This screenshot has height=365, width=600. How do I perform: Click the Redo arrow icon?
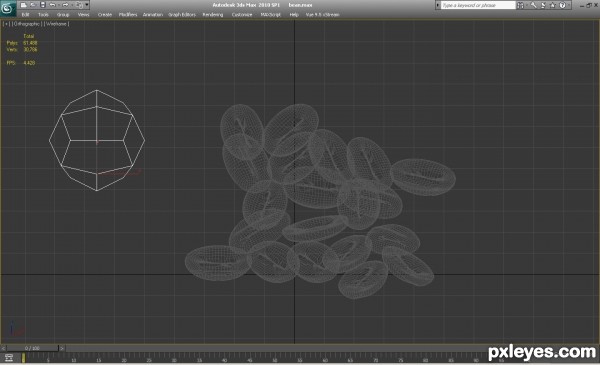[x=65, y=5]
